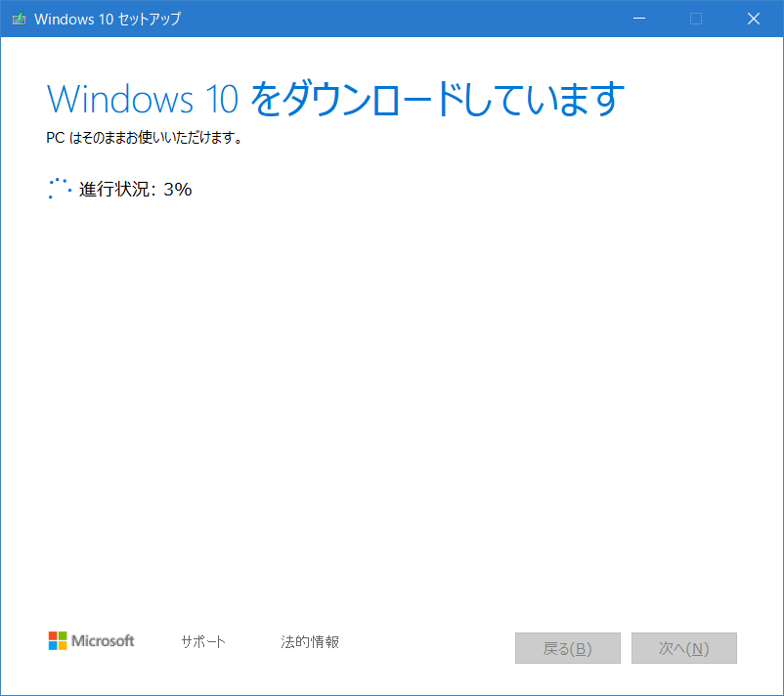Click the 戻る(B) button
The height and width of the screenshot is (696, 784).
[x=568, y=648]
